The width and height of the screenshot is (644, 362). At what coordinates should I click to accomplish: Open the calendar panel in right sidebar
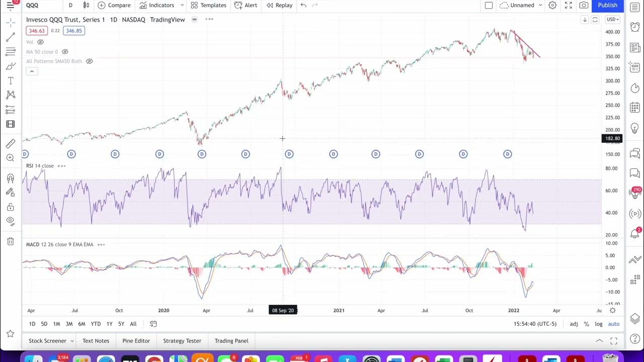635,109
